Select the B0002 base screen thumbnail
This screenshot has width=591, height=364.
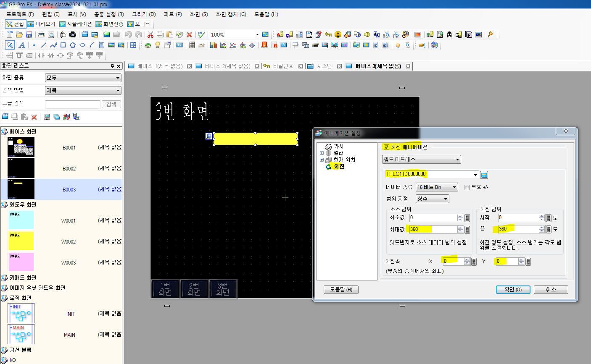[21, 168]
